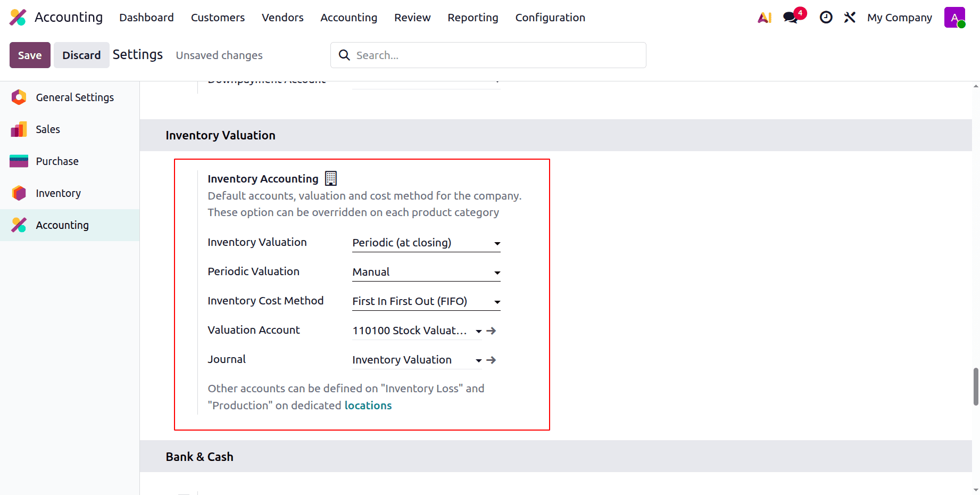Screen dimensions: 980x495
Task: Open the Configuration menu
Action: point(550,18)
